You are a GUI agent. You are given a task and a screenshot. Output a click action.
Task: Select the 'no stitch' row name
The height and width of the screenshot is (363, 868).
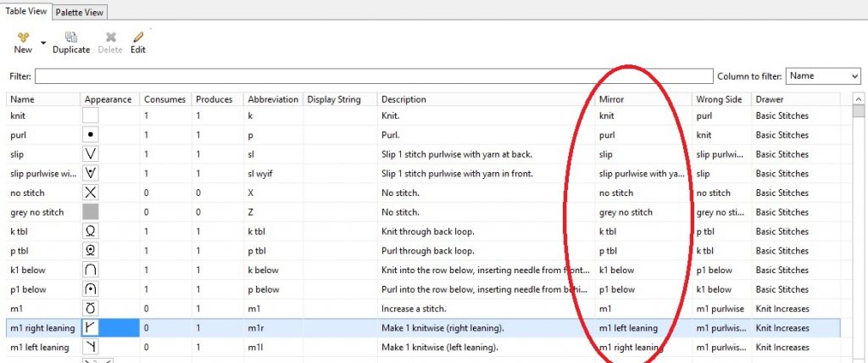click(27, 193)
